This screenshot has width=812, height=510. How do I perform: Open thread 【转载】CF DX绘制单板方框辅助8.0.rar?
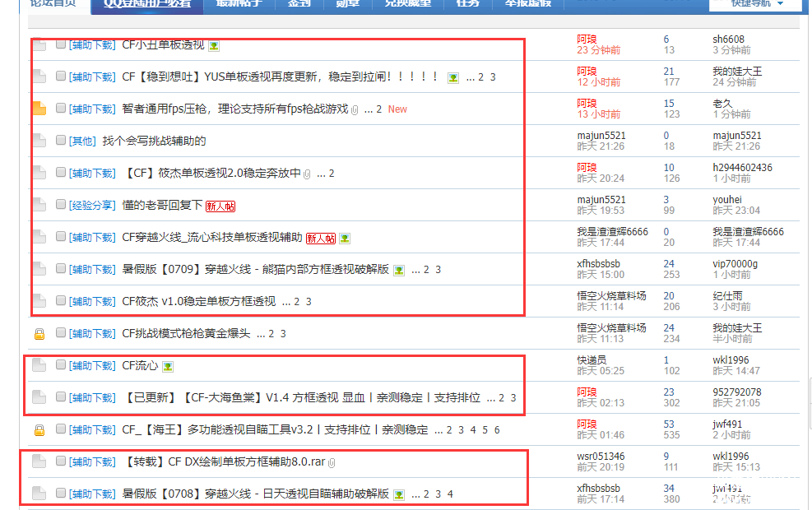tap(225, 461)
